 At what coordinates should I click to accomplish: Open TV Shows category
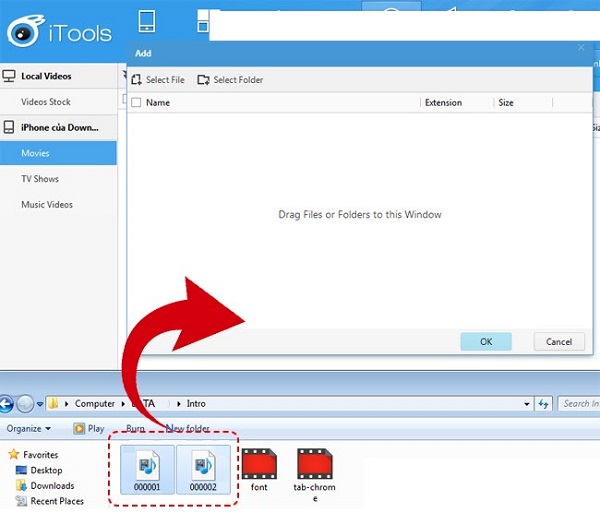40,179
